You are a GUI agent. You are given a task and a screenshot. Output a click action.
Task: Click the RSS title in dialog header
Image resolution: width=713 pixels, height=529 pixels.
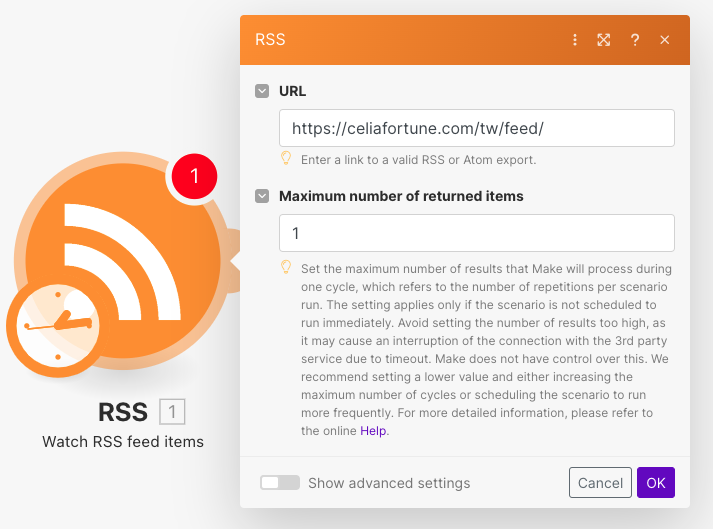coord(270,40)
